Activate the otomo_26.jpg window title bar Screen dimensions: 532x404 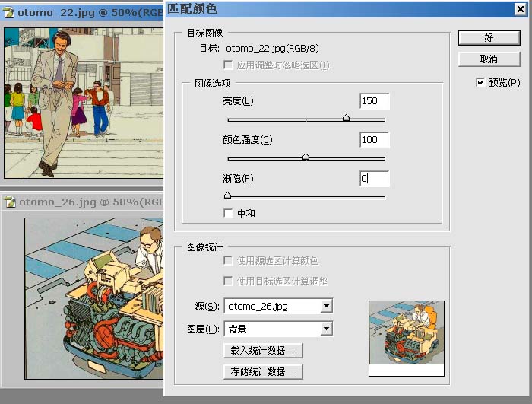81,202
